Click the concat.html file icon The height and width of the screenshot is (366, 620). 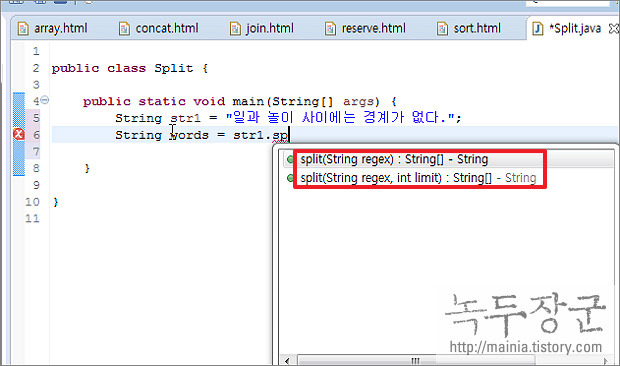point(124,29)
